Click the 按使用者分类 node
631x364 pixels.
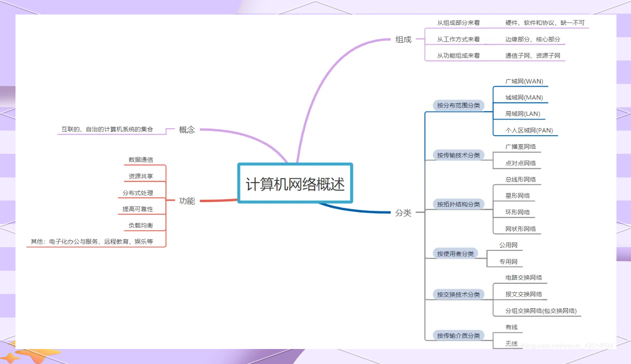tap(455, 254)
